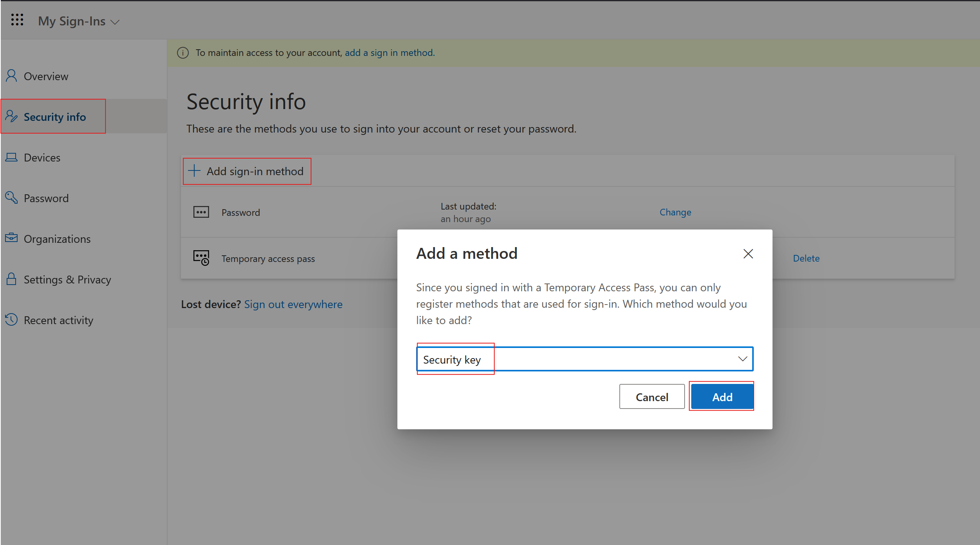
Task: Click the Overview person icon
Action: click(x=11, y=76)
